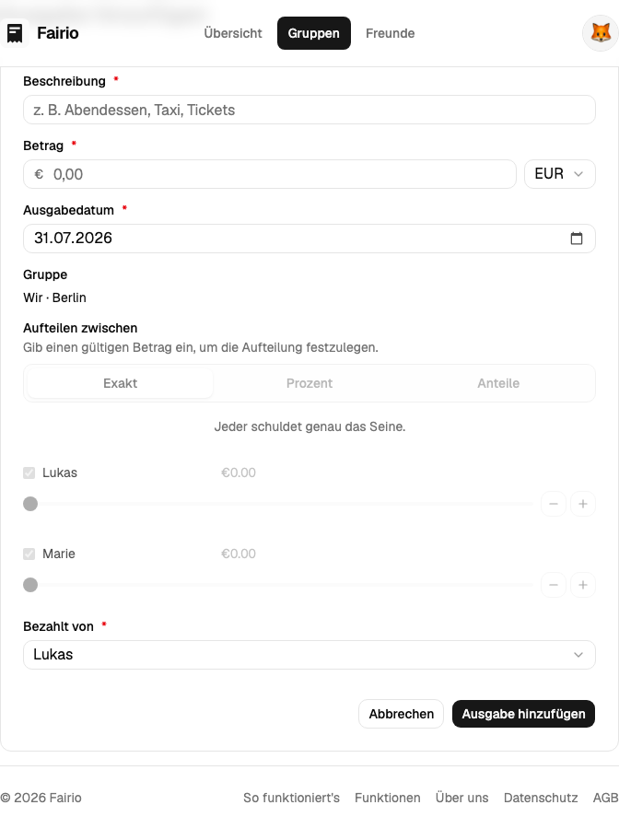Click the plus stepper for Marie
This screenshot has height=840, width=619.
[583, 585]
